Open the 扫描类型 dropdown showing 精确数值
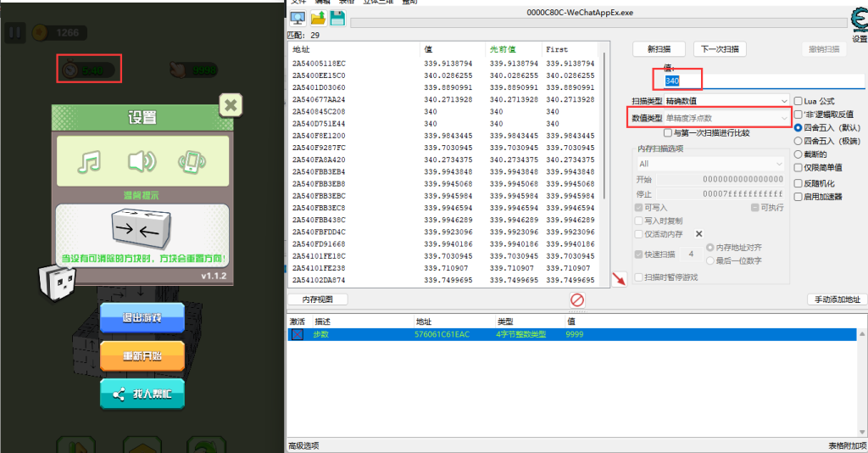The width and height of the screenshot is (868, 453). pyautogui.click(x=726, y=101)
